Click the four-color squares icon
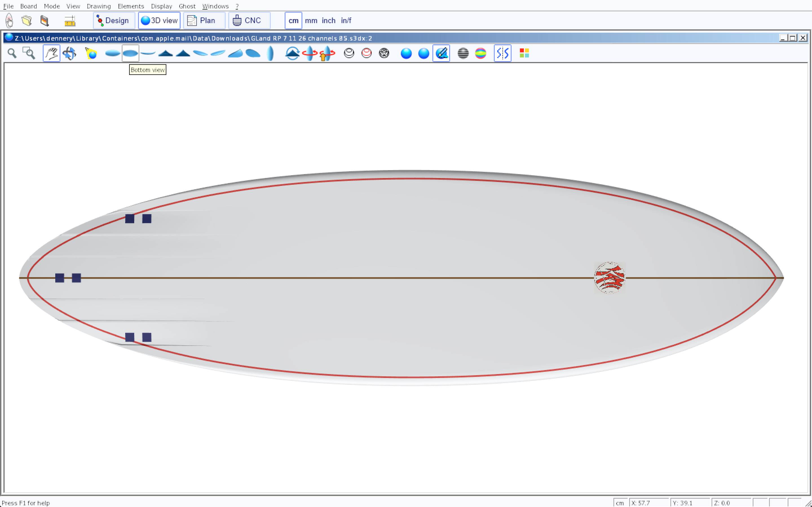The height and width of the screenshot is (507, 812). (x=524, y=53)
